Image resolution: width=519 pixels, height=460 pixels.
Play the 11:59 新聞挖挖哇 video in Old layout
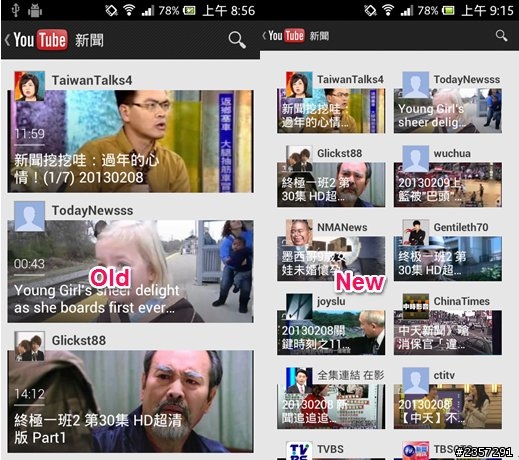130,141
